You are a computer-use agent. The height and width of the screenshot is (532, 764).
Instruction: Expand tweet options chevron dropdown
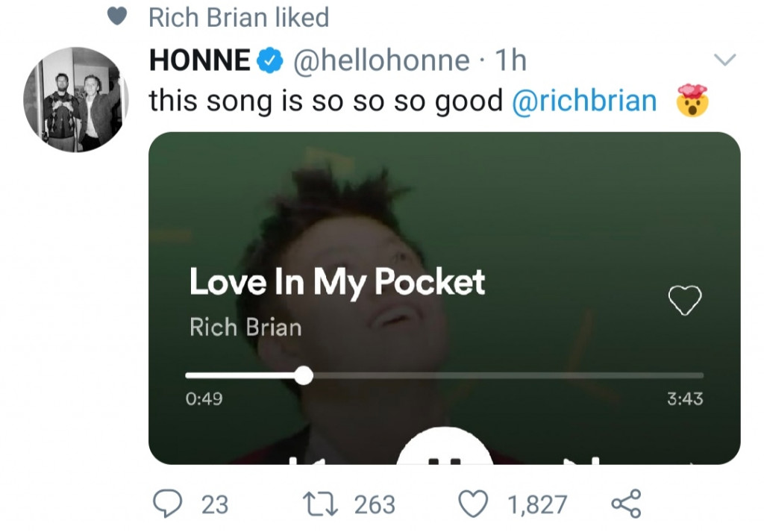click(725, 60)
